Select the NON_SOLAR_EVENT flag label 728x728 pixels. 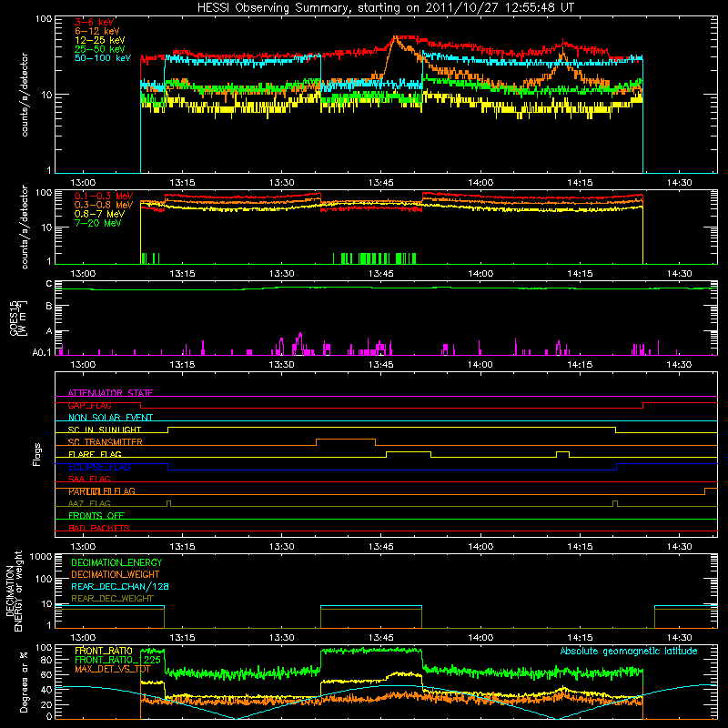(x=110, y=418)
